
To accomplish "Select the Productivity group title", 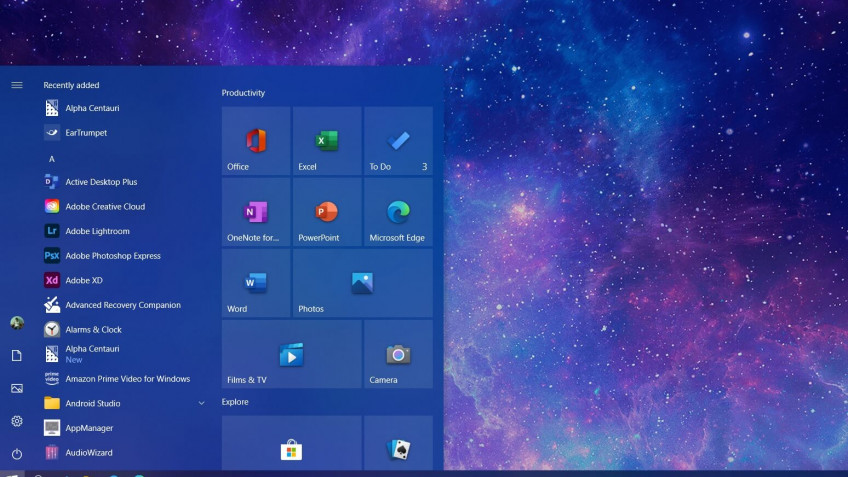I will 243,93.
